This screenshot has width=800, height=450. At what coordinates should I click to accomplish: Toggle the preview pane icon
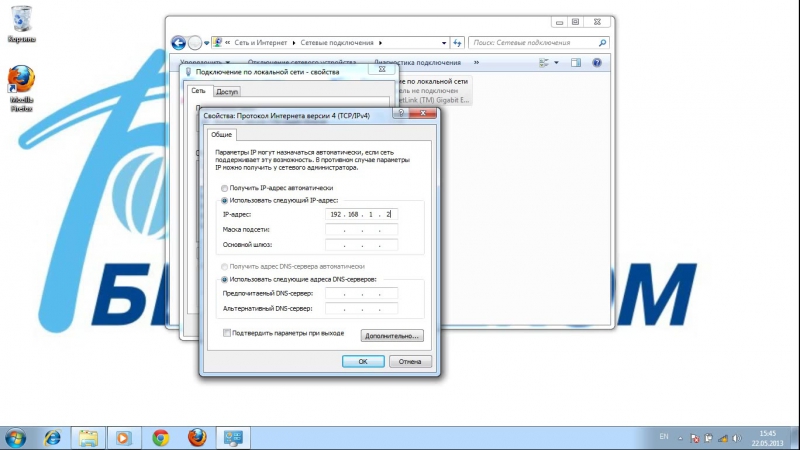(576, 63)
